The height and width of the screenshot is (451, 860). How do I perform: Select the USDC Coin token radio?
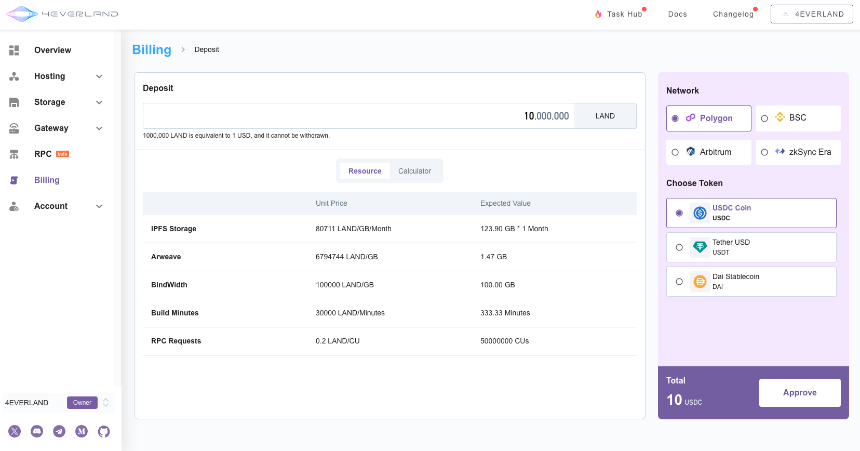point(679,213)
